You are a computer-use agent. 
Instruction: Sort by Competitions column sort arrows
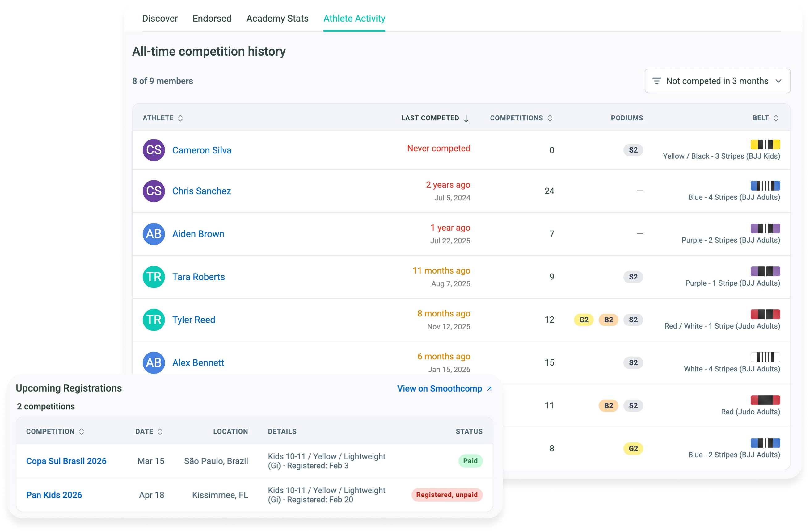(x=550, y=118)
